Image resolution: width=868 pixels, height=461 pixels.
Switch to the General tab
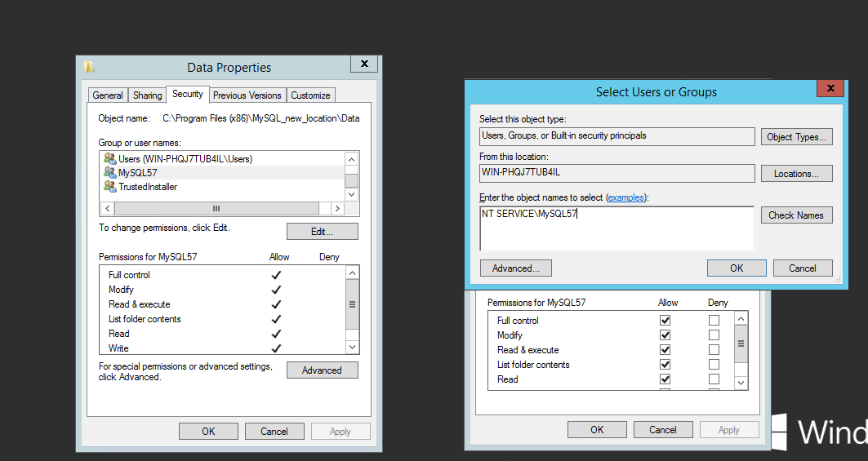(108, 95)
